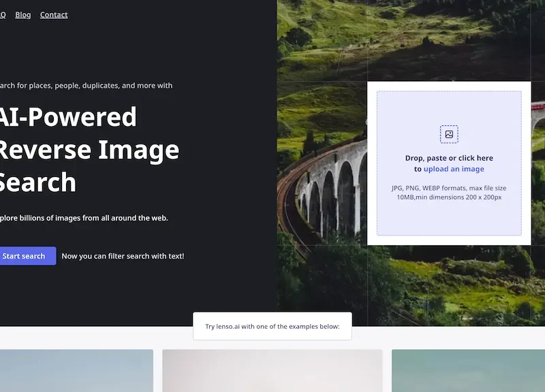Select the left example image thumbnail
The image size is (545, 392).
(x=76, y=371)
